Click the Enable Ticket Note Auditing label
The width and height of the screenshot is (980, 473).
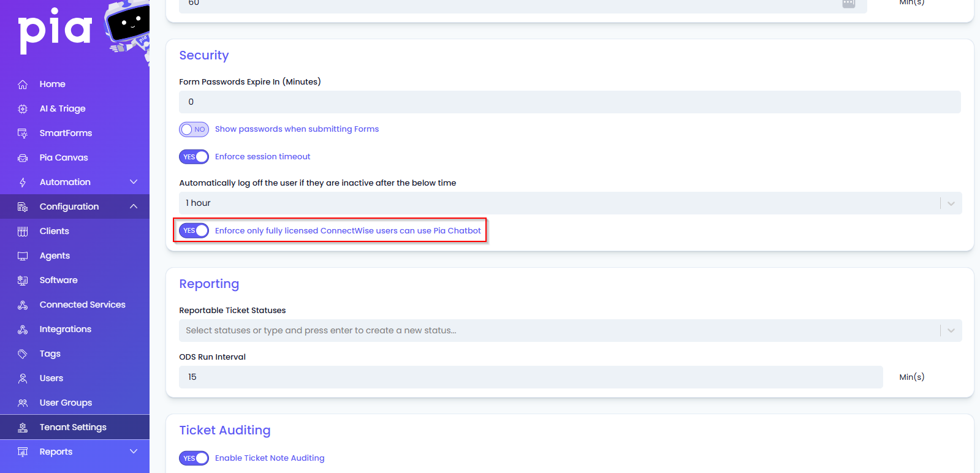pos(270,458)
